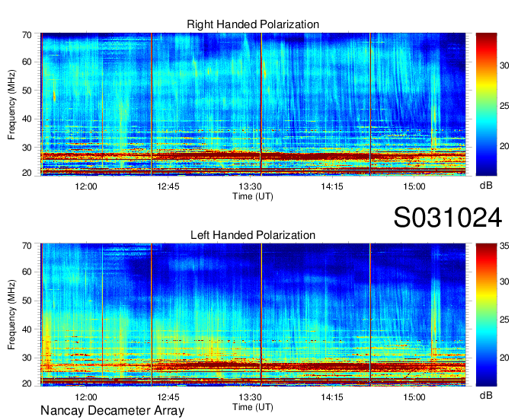Screen dimensions: 518x420
Task: Select the large "S031024" label
Action: pyautogui.click(x=448, y=218)
